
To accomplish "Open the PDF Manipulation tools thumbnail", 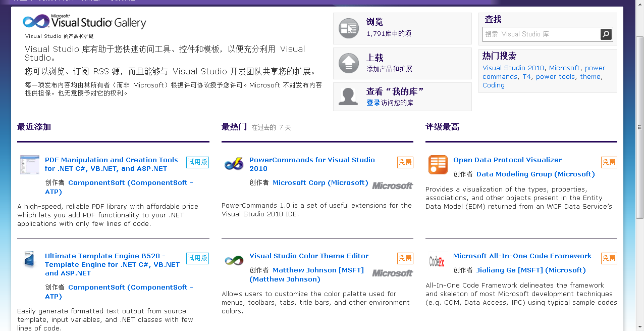I will pos(30,165).
